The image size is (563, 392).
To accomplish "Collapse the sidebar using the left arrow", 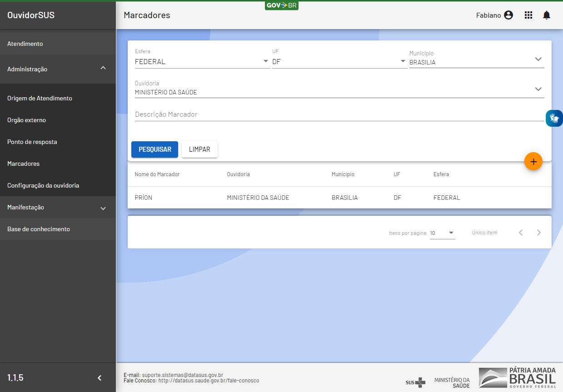I will [100, 378].
